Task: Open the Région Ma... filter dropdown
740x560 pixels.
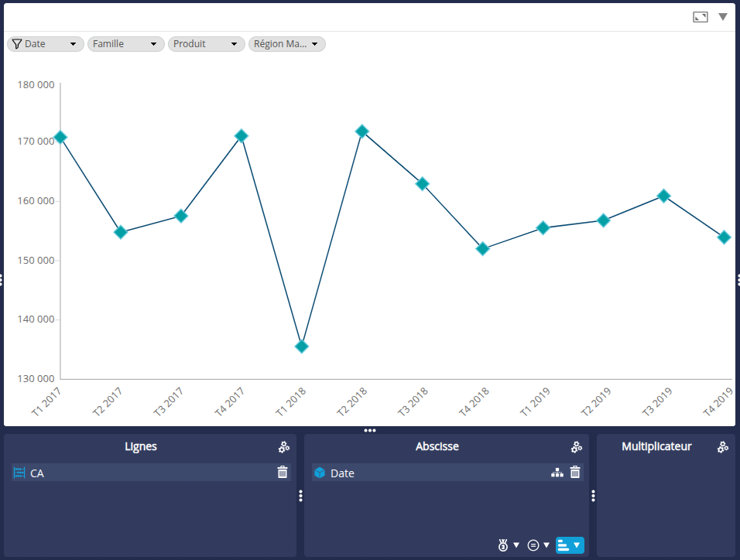Action: tap(287, 44)
